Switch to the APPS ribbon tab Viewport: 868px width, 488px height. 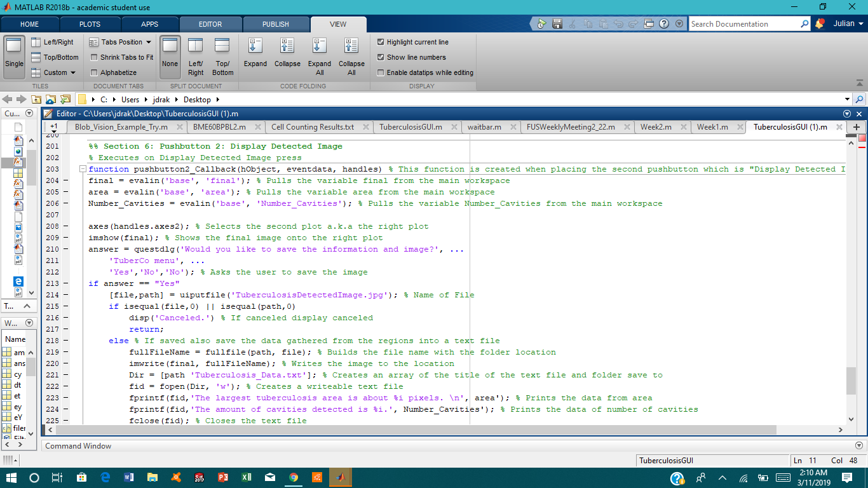pos(150,24)
